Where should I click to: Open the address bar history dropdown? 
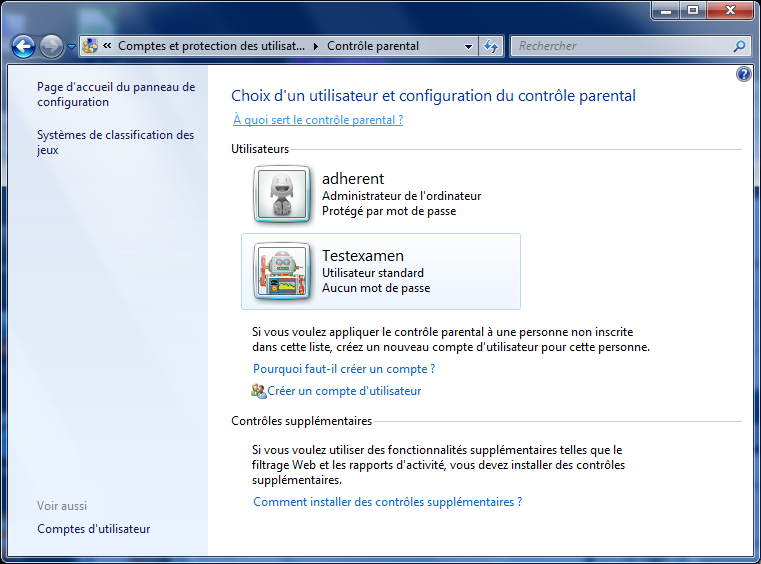[x=468, y=47]
